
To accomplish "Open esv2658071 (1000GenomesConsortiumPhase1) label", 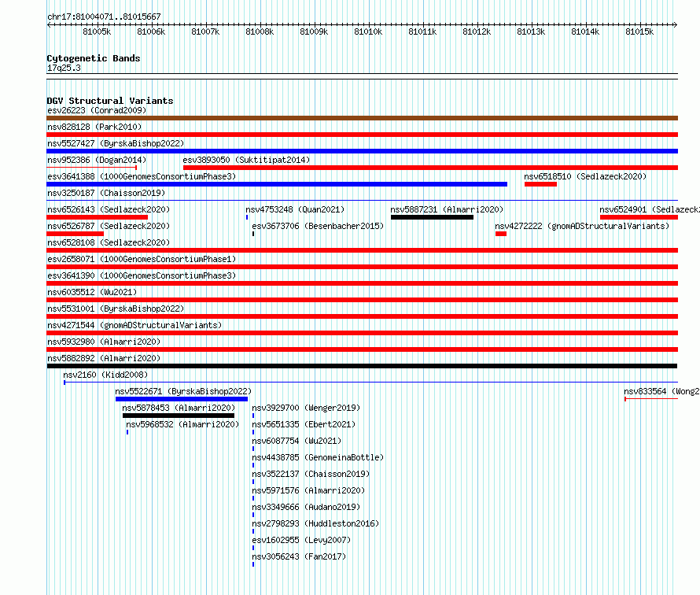I will coord(142,259).
